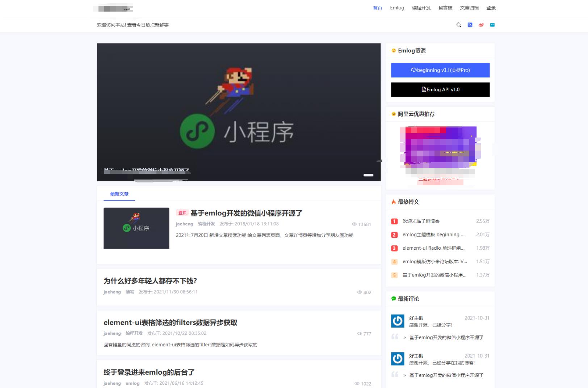Open the 文章归档 menu item

(469, 8)
